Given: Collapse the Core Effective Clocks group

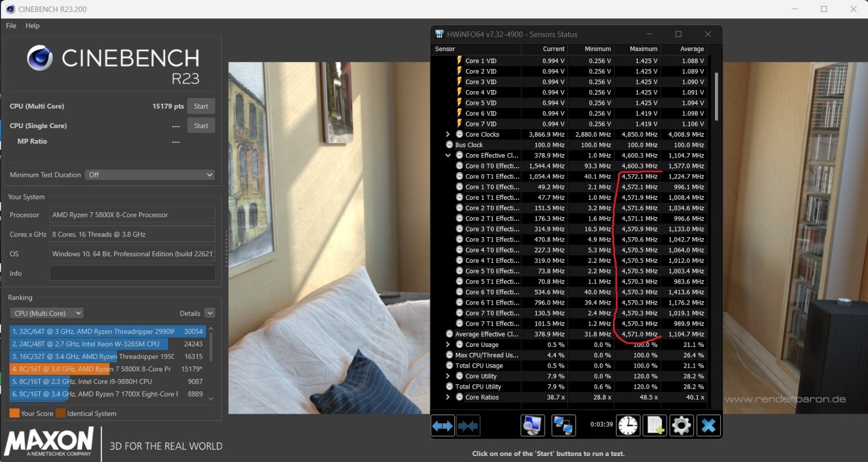Looking at the screenshot, I should pyautogui.click(x=448, y=155).
